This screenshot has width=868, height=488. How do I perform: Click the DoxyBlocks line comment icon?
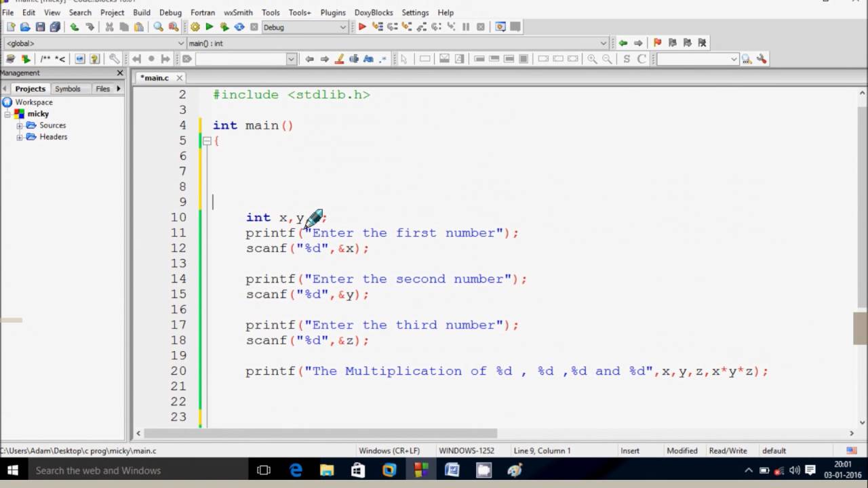pyautogui.click(x=60, y=59)
